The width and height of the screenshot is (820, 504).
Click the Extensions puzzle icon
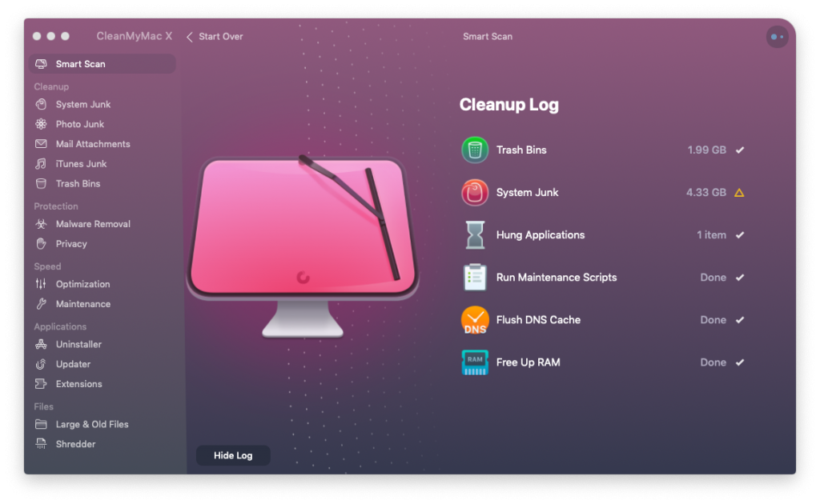point(41,383)
